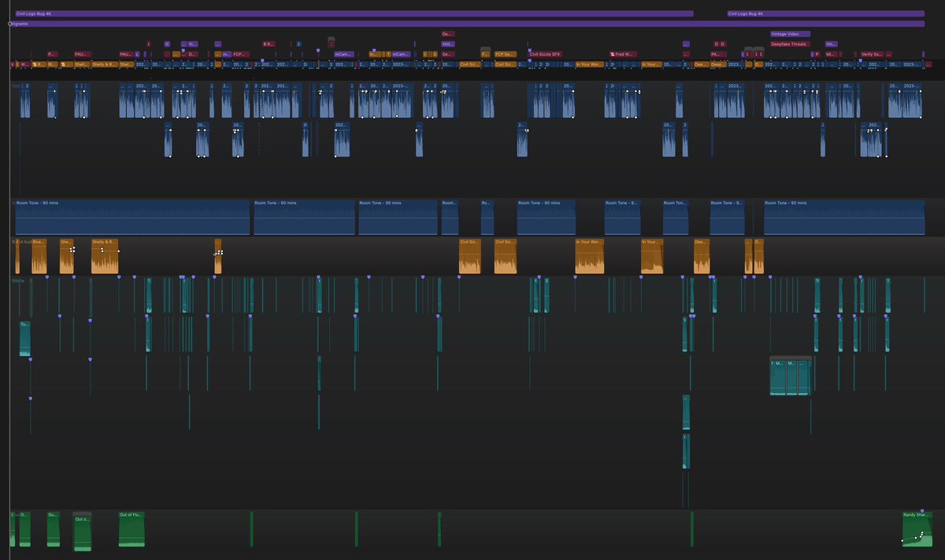
Task: Select the Vintage Video title clip
Action: tap(790, 34)
